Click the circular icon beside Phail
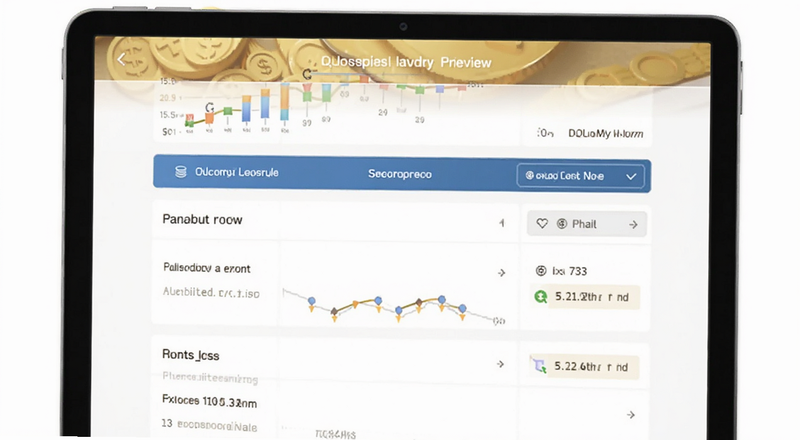Viewport: 800px width, 440px height. [x=562, y=224]
